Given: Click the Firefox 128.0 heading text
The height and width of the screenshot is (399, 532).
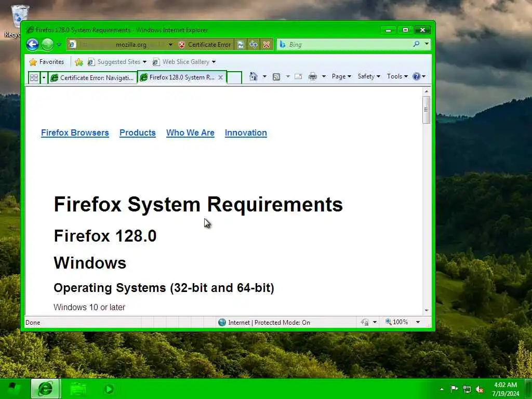Looking at the screenshot, I should pos(105,236).
